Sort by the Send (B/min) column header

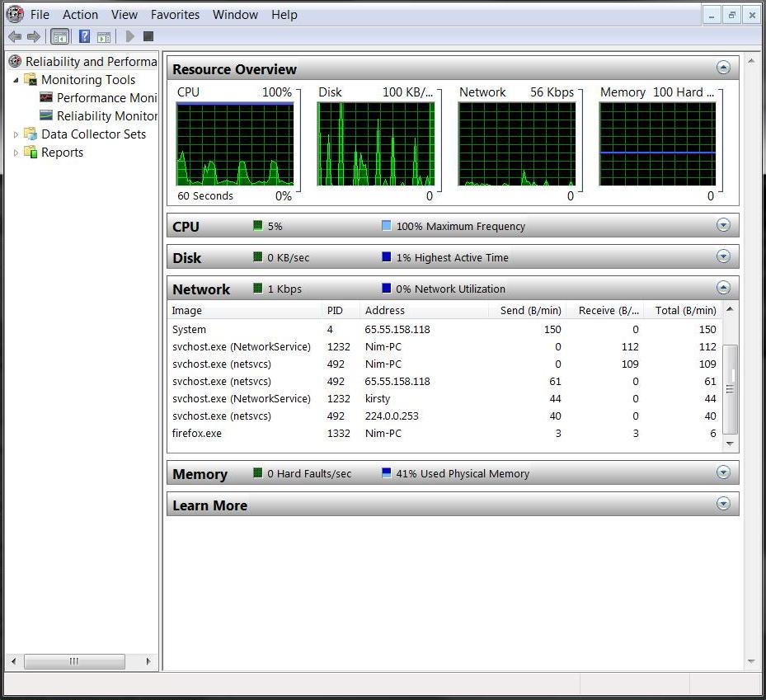[x=530, y=311]
